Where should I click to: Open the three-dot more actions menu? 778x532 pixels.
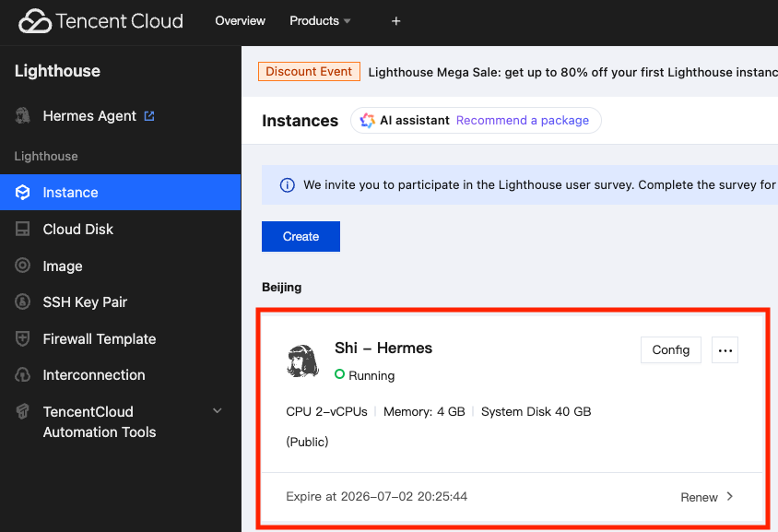tap(725, 349)
